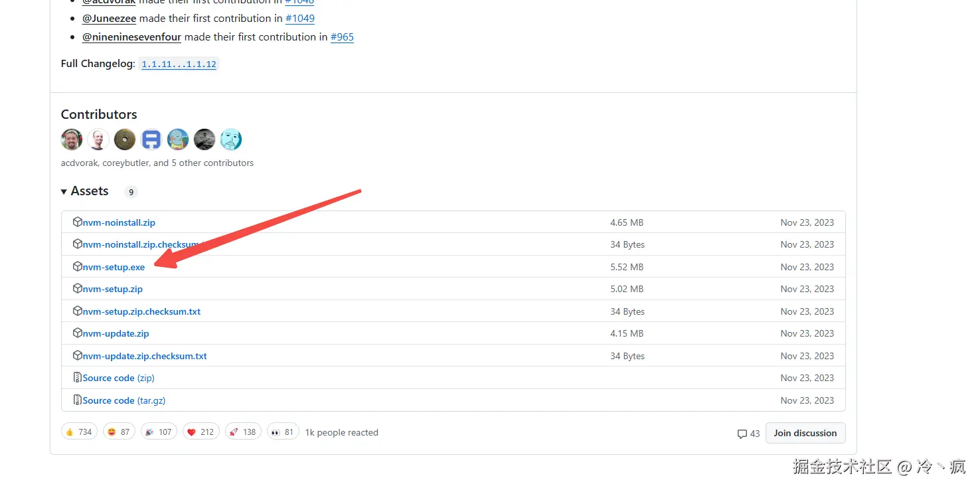This screenshot has width=980, height=490.
Task: Click the Assets count badge 9
Action: coord(131,192)
